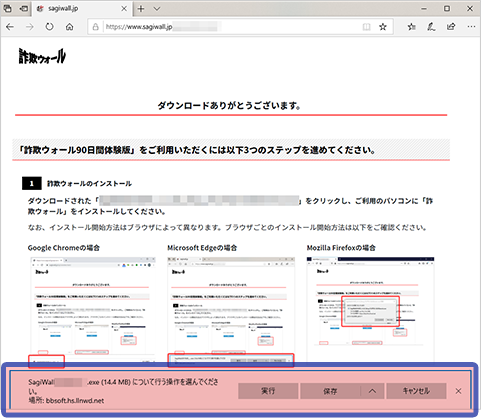
Task: Open reading view book icon
Action: (366, 27)
